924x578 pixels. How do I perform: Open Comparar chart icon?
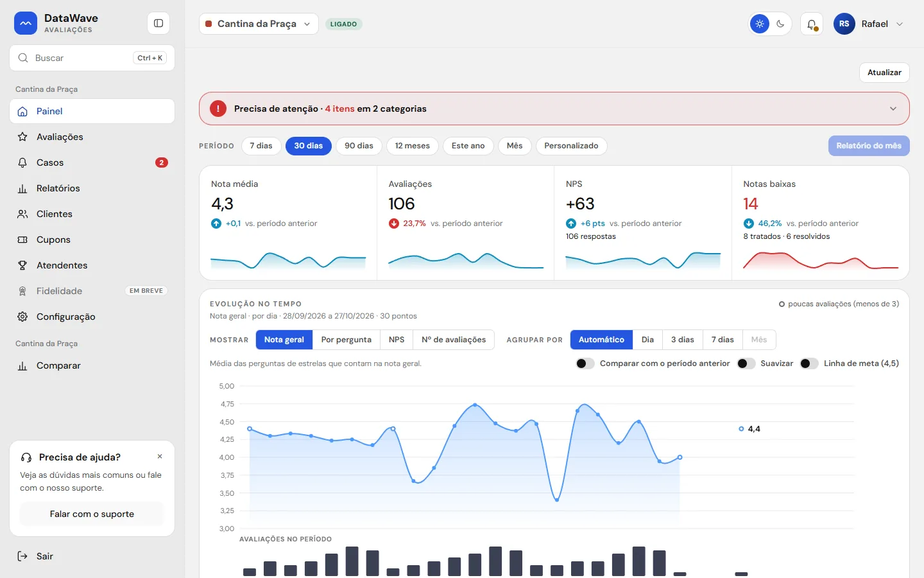[22, 365]
